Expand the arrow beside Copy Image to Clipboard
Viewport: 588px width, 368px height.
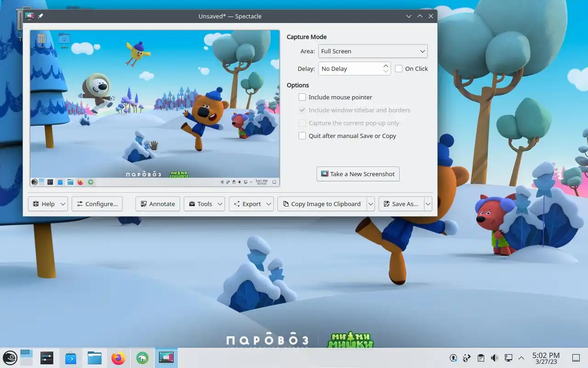[371, 204]
